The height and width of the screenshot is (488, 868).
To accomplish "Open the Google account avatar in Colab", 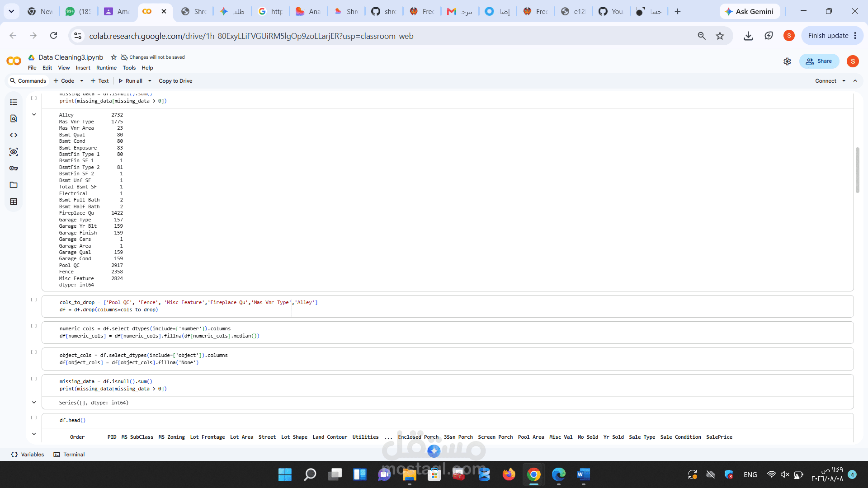I will (853, 61).
